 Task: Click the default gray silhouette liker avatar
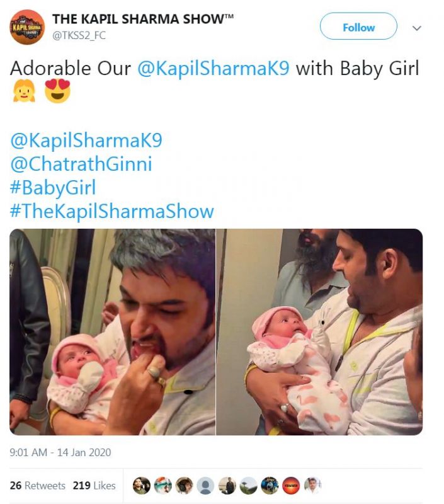pyautogui.click(x=205, y=485)
